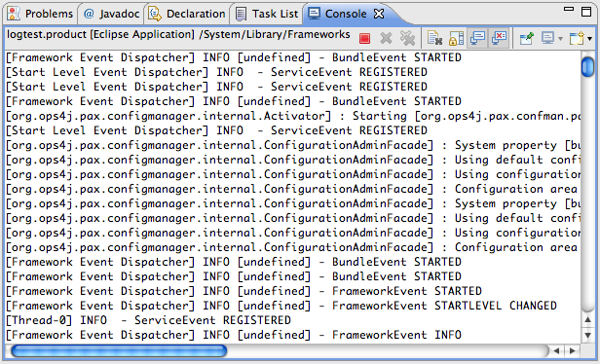
Task: Toggle Show Console When Standard Out Changes
Action: tap(477, 38)
